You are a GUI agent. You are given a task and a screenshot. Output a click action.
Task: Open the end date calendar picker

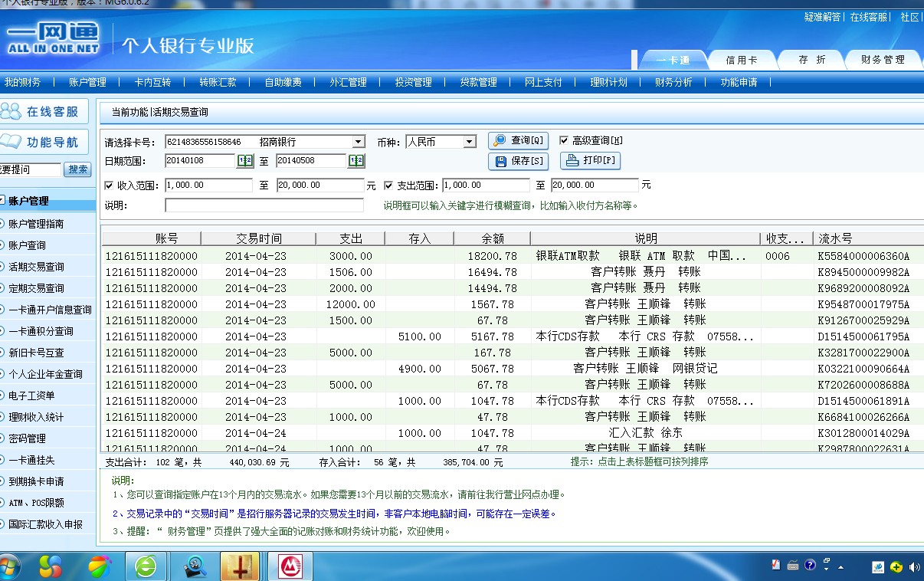click(x=356, y=161)
